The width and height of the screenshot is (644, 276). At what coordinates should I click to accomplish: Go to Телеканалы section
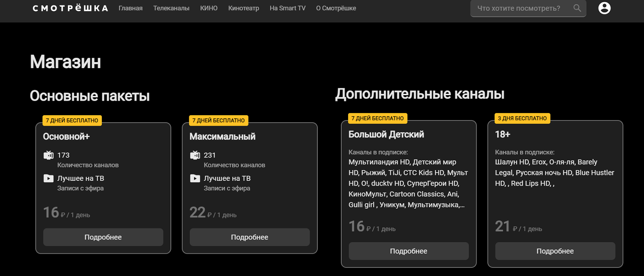coord(171,8)
